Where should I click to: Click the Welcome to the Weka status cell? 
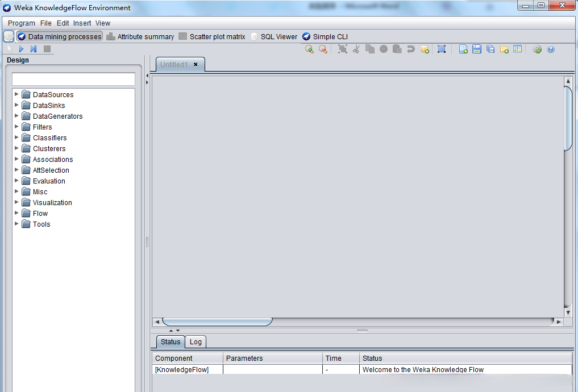pyautogui.click(x=466, y=369)
